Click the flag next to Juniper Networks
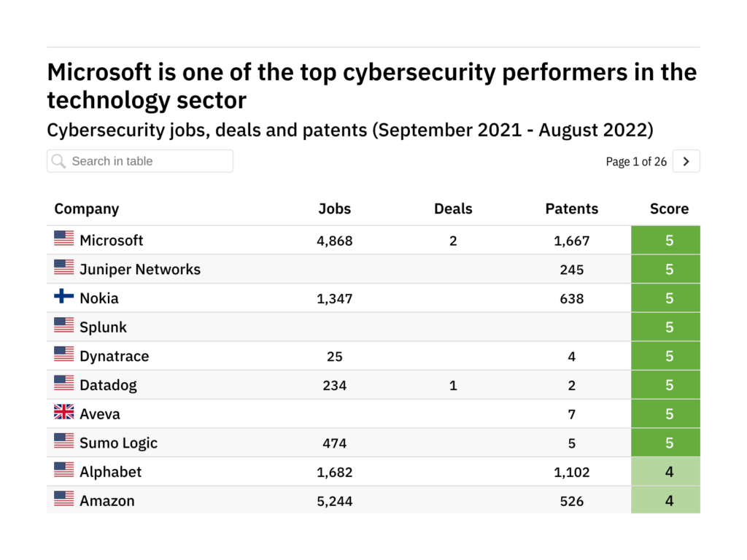 [64, 268]
